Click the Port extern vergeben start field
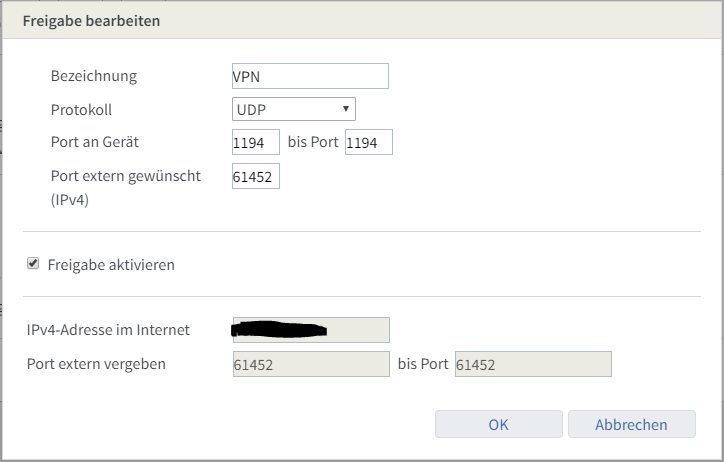724x462 pixels. [310, 364]
